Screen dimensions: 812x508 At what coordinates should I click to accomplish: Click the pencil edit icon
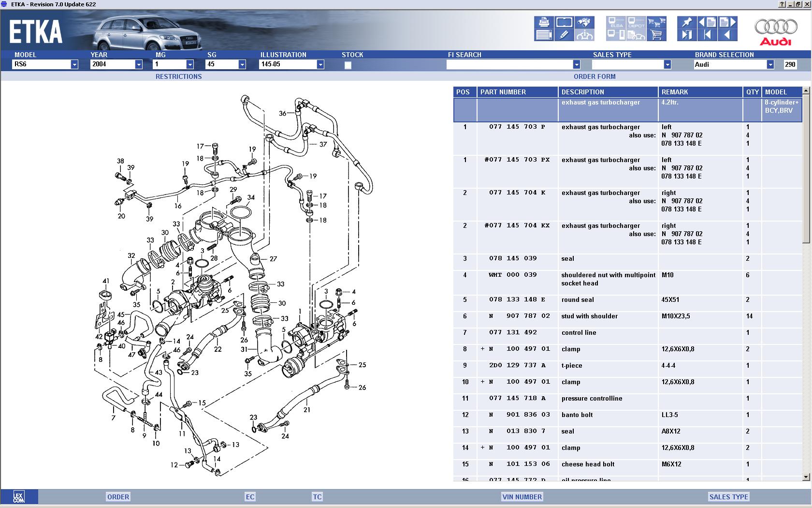(x=564, y=35)
